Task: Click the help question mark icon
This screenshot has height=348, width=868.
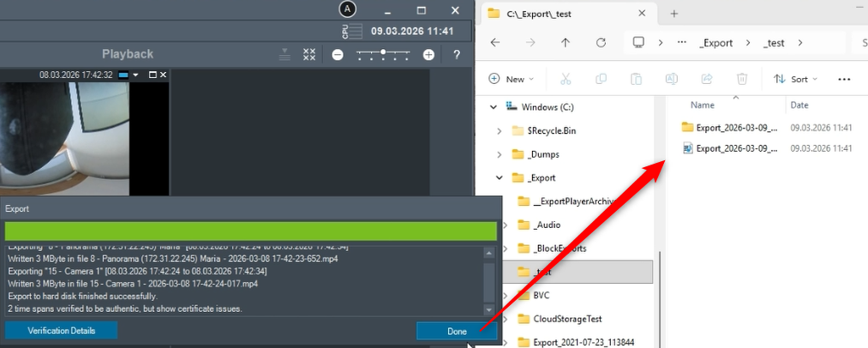Action: tap(457, 54)
